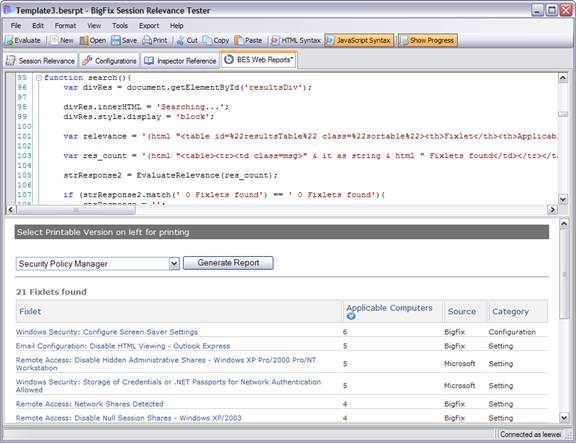Screen dimensions: 576x443
Task: Cut selected text with toolbar Cut
Action: (x=187, y=40)
